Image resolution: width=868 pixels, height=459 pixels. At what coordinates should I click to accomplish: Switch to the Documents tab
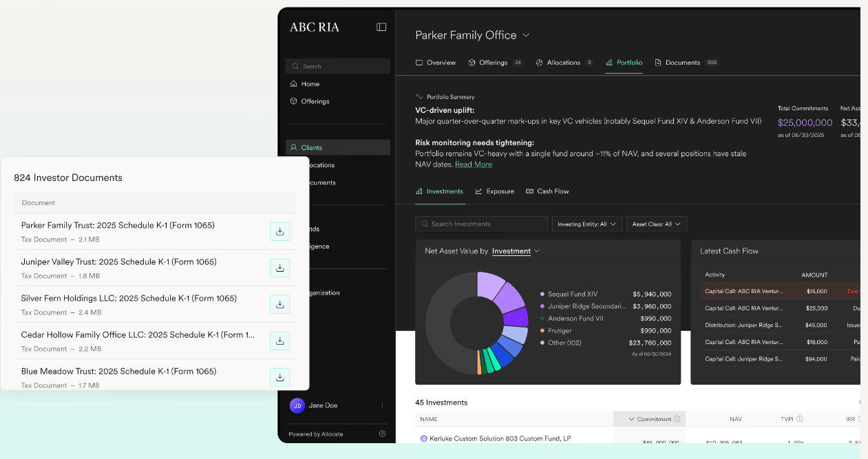point(687,63)
